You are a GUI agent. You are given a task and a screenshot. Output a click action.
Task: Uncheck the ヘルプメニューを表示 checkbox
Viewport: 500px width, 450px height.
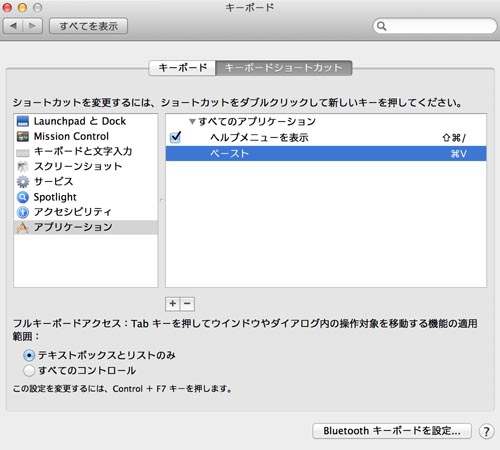[x=175, y=137]
